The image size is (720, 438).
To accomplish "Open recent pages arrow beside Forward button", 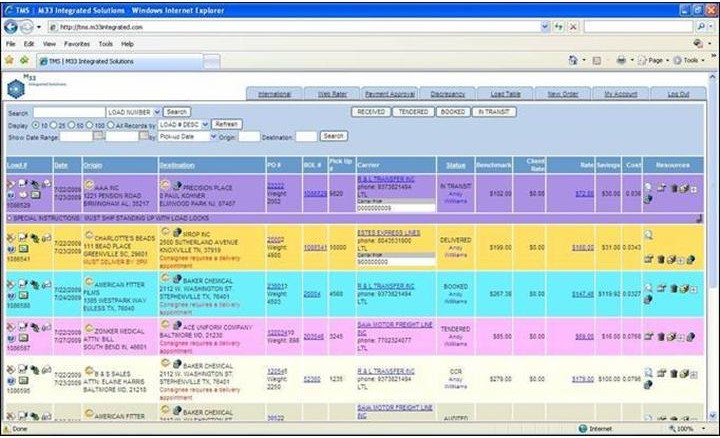I will [39, 27].
